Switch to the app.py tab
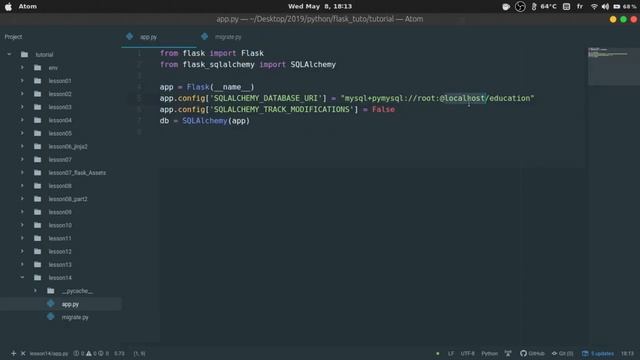The height and width of the screenshot is (360, 640). pos(159,37)
